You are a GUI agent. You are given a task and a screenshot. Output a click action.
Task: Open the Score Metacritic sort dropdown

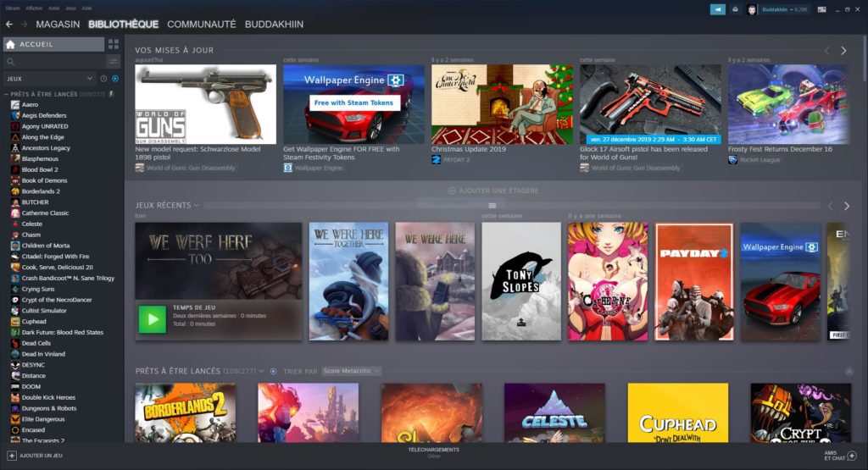coord(351,371)
